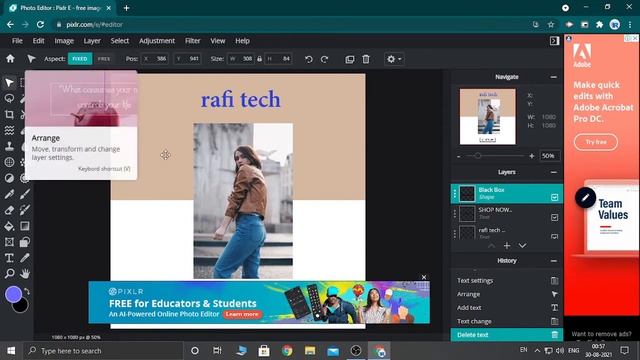
Task: Select the Delete text history step
Action: tap(507, 335)
